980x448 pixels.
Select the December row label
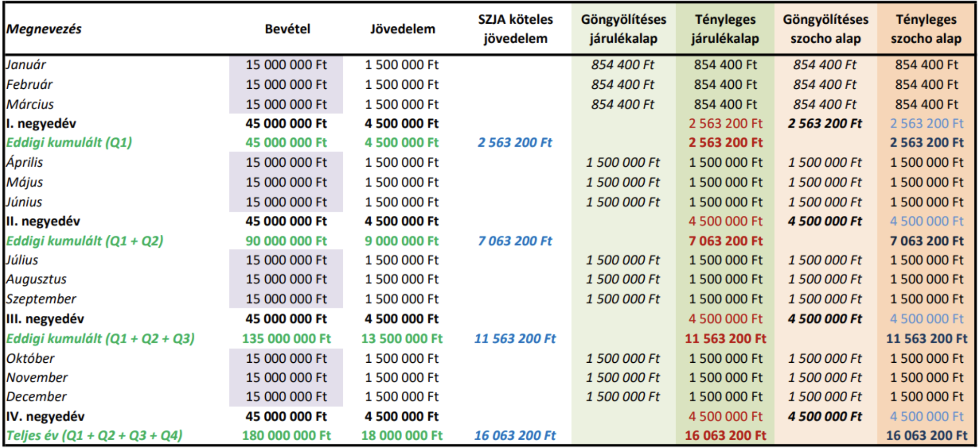pyautogui.click(x=37, y=397)
